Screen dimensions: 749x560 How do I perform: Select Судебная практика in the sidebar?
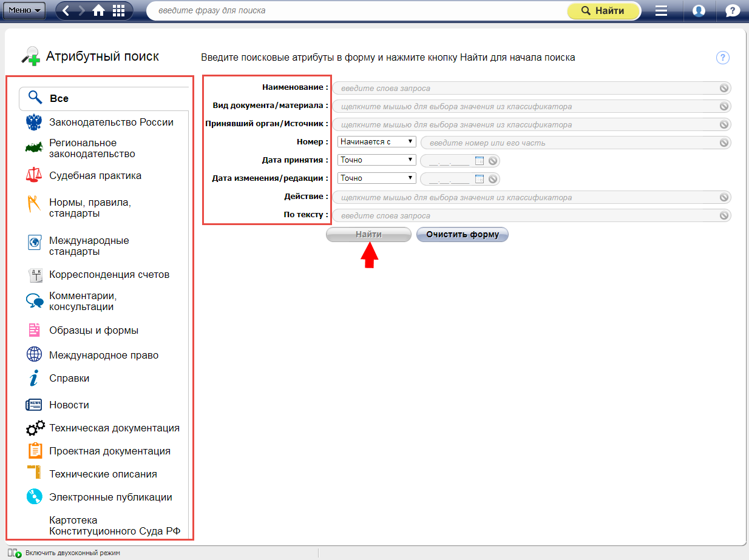(95, 176)
